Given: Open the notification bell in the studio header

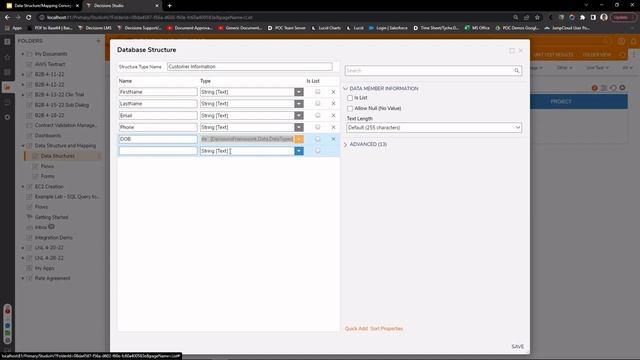Looking at the screenshot, I should click(633, 41).
